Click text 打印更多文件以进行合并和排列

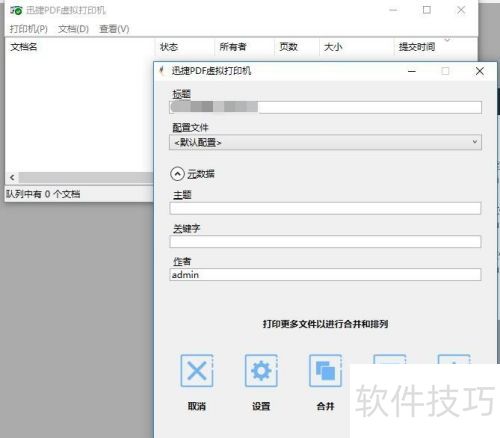point(325,324)
